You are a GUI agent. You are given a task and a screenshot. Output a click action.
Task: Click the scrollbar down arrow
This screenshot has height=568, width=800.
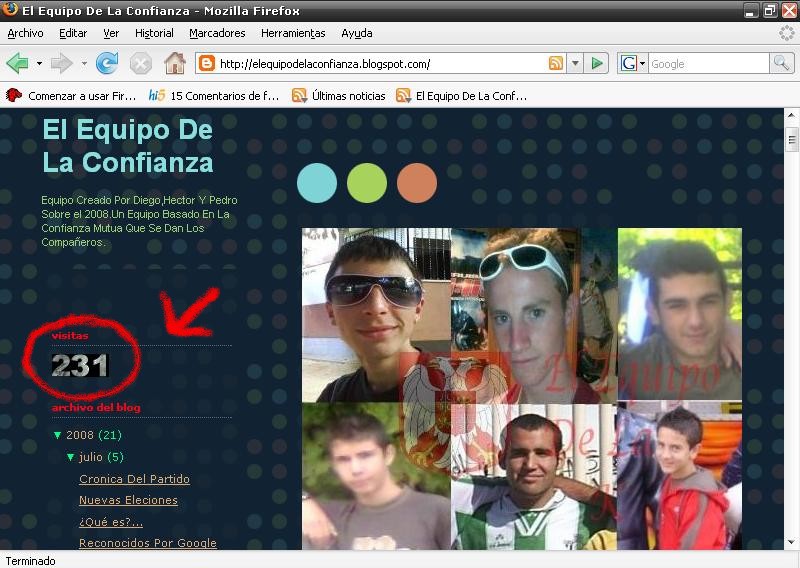click(791, 542)
